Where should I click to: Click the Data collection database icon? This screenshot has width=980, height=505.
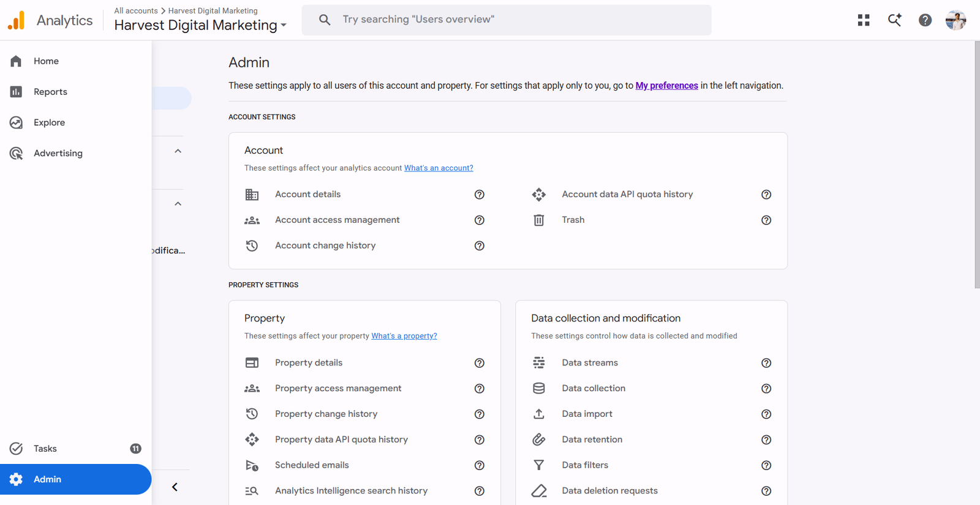(x=539, y=388)
